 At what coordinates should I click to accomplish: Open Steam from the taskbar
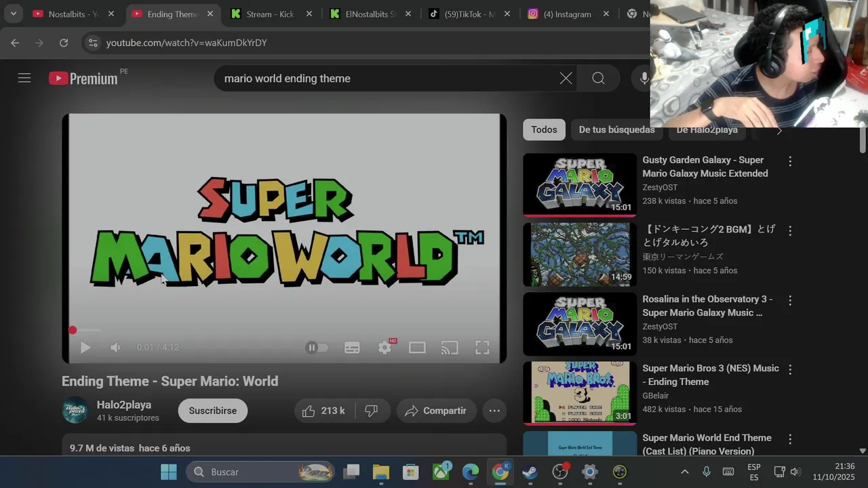(530, 472)
